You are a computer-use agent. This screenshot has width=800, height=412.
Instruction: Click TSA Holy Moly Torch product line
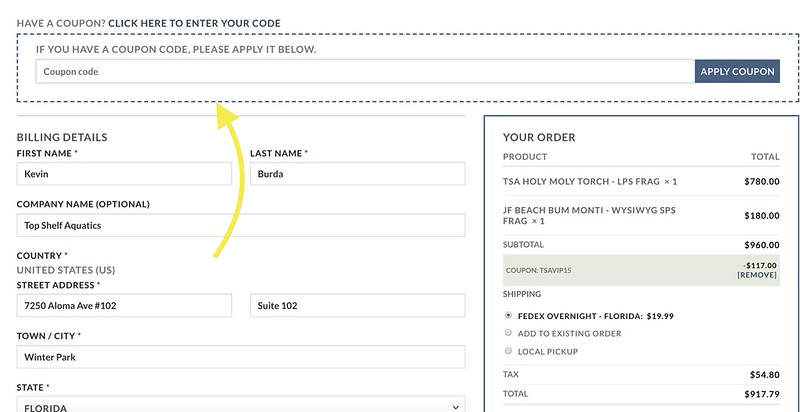[641, 182]
